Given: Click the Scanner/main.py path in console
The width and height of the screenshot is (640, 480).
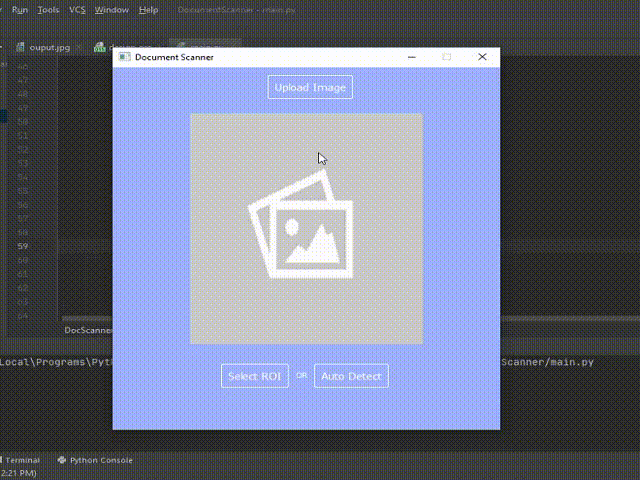Looking at the screenshot, I should pyautogui.click(x=547, y=362).
